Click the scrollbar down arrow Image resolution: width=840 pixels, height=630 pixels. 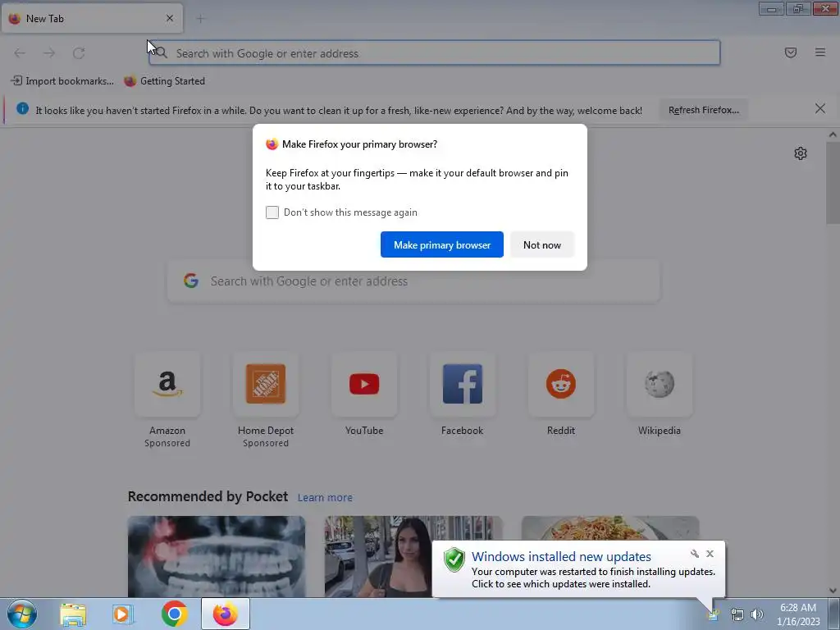833,591
